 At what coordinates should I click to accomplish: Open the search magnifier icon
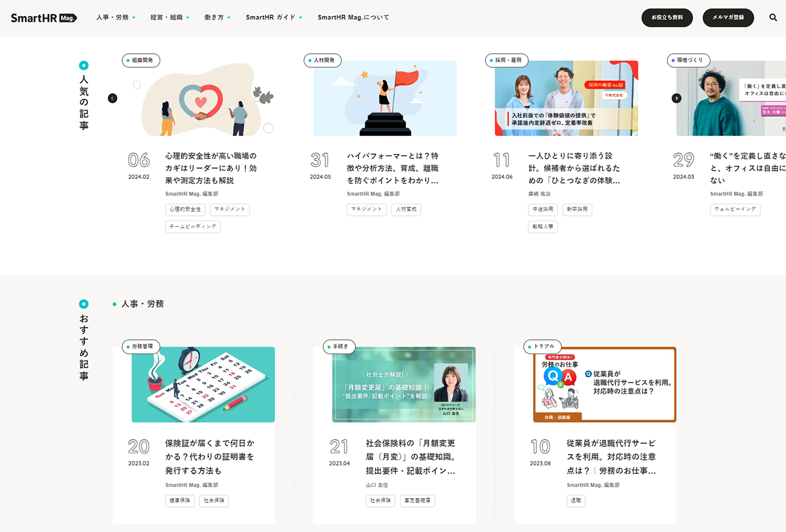(773, 17)
